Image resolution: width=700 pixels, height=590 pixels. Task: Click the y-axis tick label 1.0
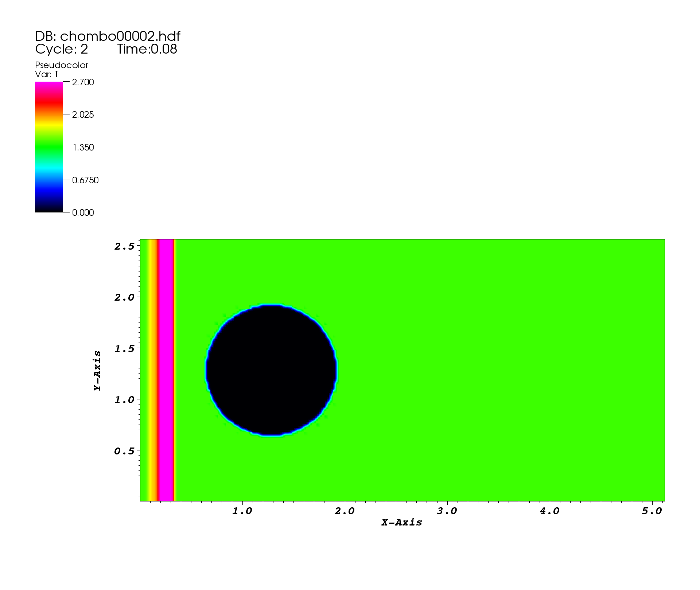(124, 400)
